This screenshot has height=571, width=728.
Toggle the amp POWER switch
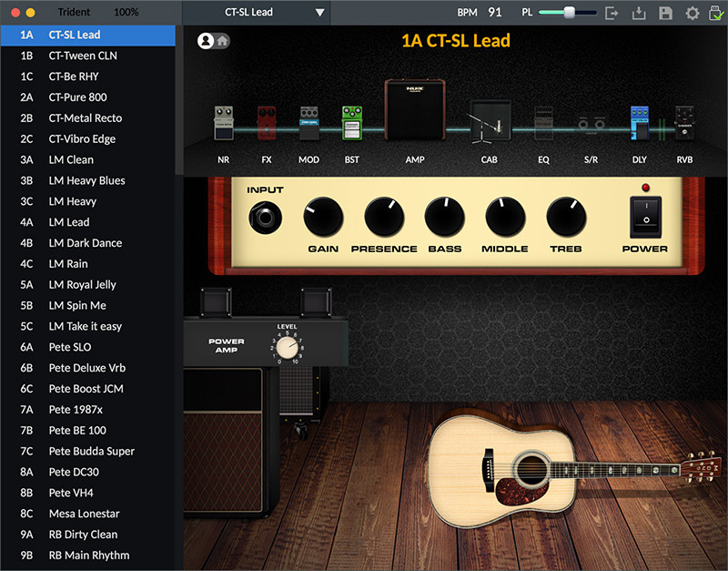(x=645, y=218)
